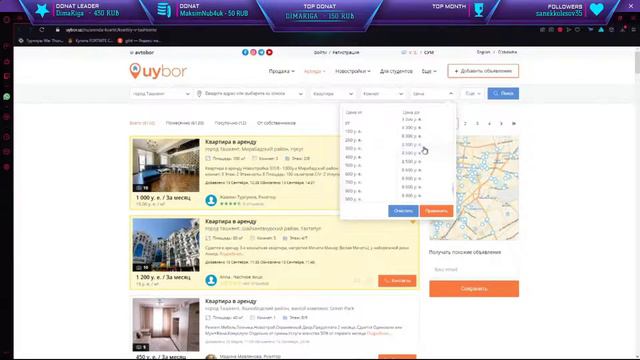Open the Еще filters dropdown beside search button
This screenshot has height=360, width=640.
click(x=473, y=93)
